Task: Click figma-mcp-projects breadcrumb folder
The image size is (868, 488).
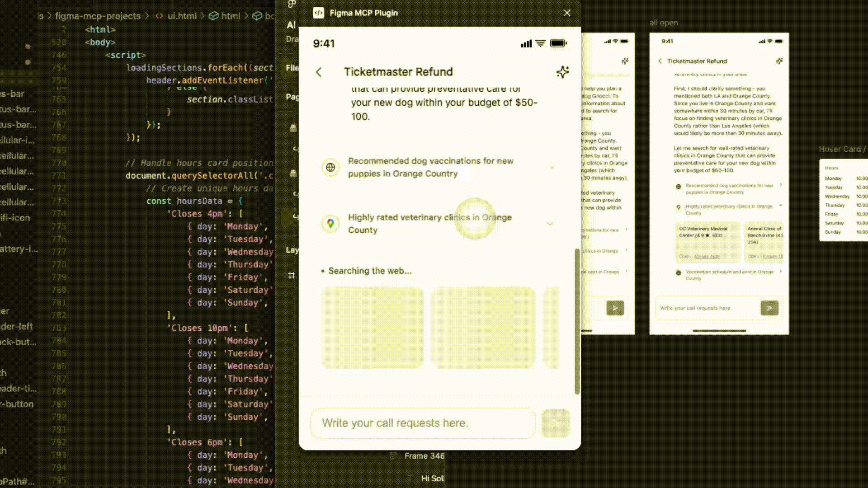Action: tap(98, 16)
